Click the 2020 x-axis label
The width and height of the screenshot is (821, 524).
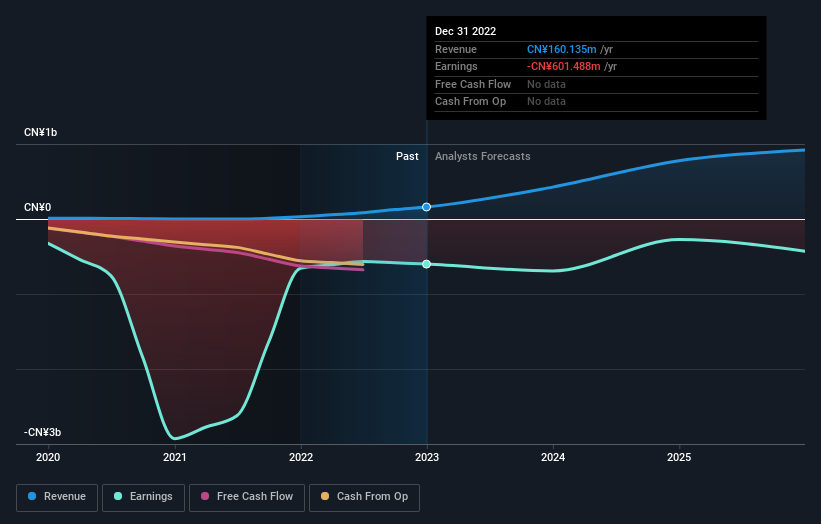pyautogui.click(x=48, y=457)
